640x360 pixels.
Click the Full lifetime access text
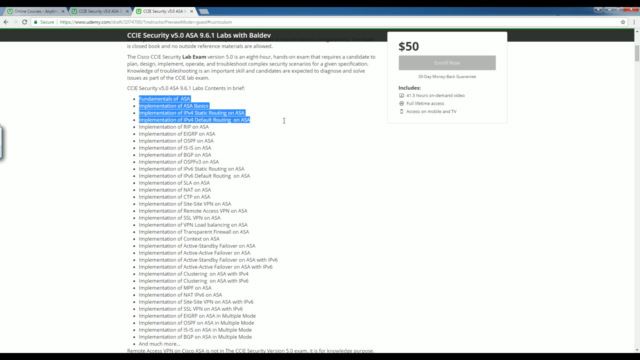[425, 104]
